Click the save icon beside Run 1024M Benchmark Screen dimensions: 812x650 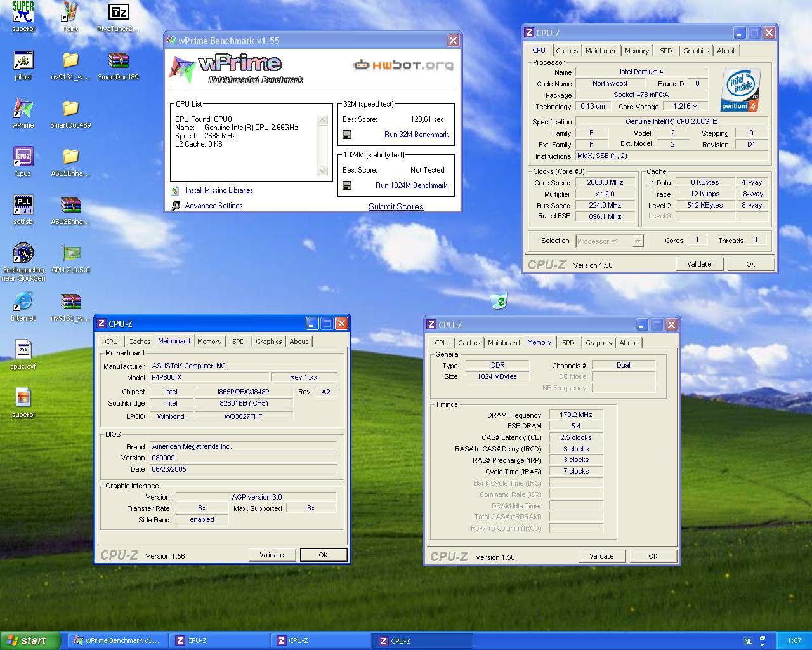pos(347,185)
